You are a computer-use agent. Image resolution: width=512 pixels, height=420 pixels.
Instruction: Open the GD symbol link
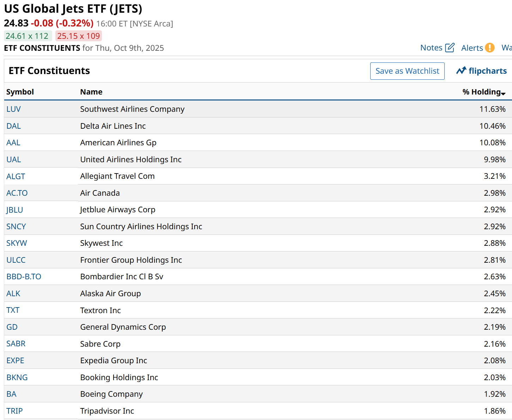pos(12,327)
